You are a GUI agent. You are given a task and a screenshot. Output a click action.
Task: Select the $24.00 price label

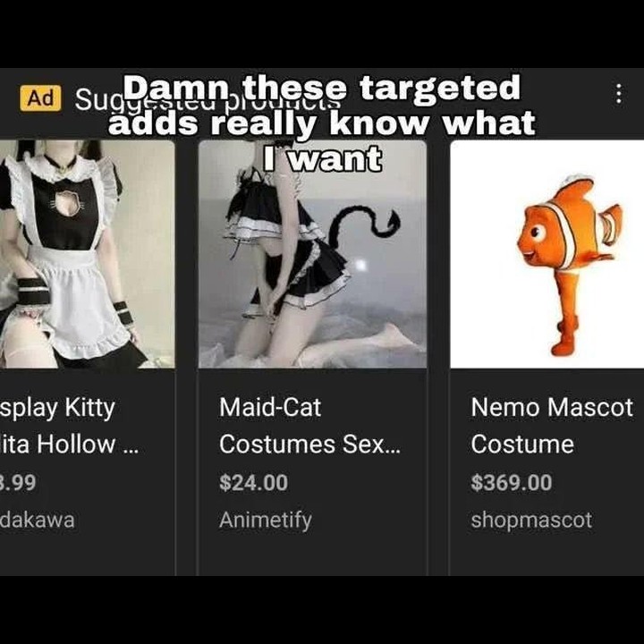[x=253, y=483]
